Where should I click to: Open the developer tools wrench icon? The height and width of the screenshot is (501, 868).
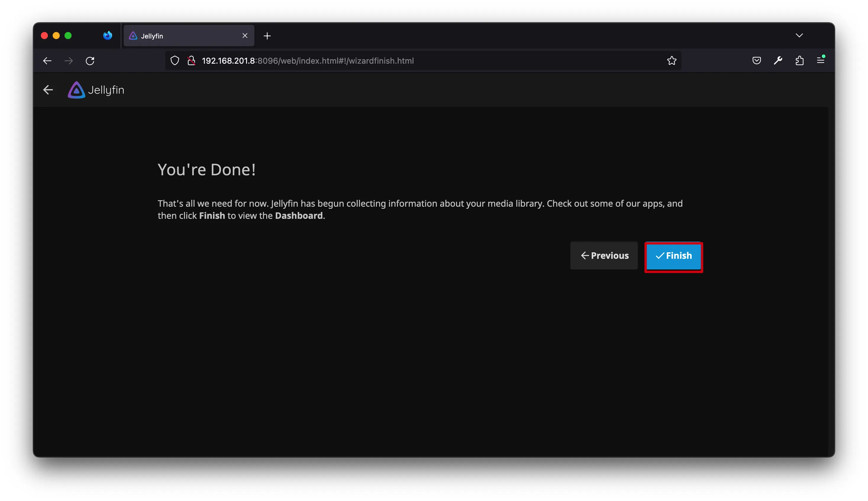pos(778,61)
